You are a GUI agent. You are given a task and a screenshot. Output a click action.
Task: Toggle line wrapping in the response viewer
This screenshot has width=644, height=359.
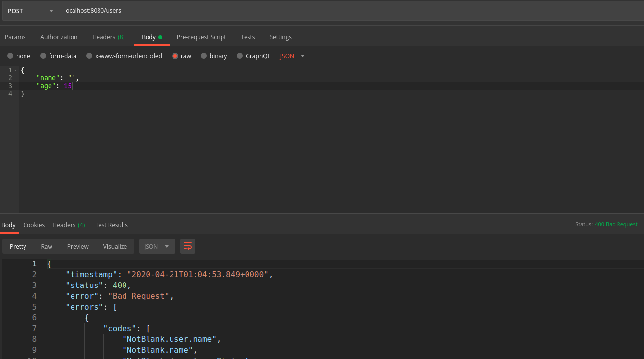(187, 246)
